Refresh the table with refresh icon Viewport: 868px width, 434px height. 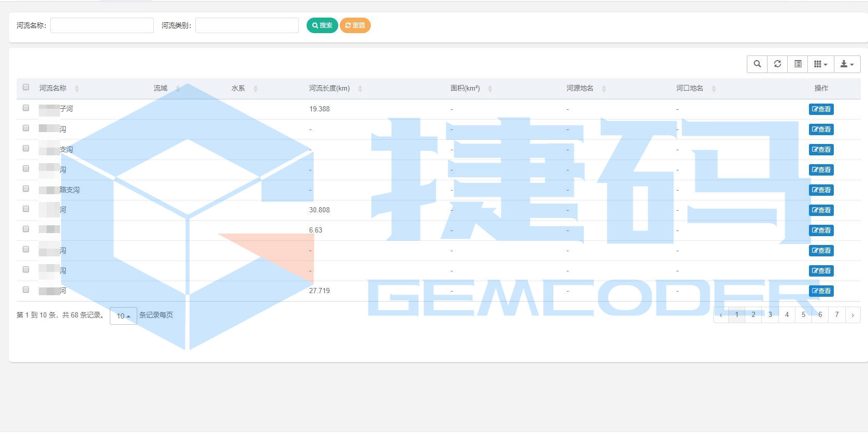[x=777, y=64]
